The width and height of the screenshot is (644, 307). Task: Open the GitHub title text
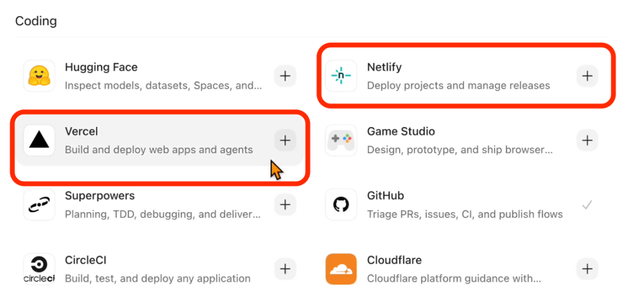[x=386, y=196]
